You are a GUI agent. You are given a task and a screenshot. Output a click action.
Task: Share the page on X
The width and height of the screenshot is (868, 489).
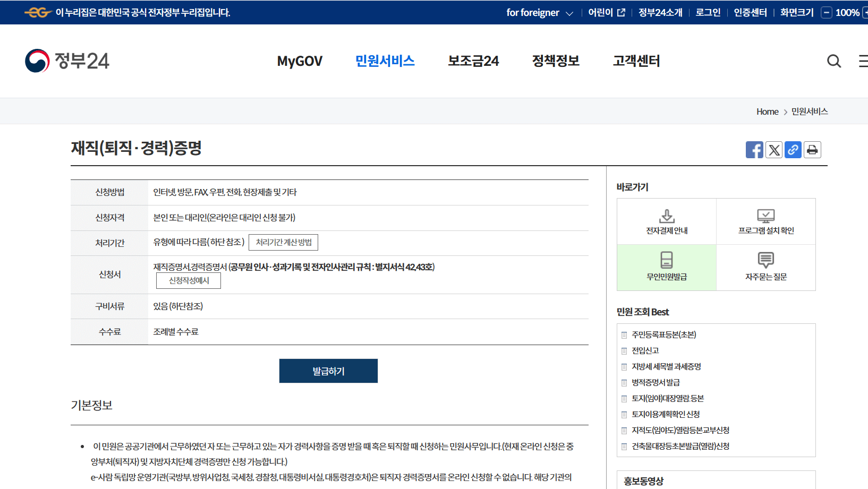coord(773,149)
